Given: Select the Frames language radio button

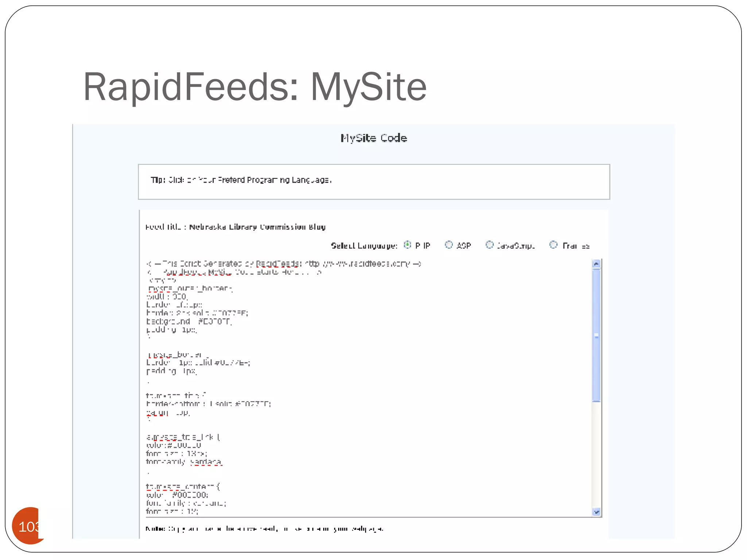Looking at the screenshot, I should (x=553, y=245).
